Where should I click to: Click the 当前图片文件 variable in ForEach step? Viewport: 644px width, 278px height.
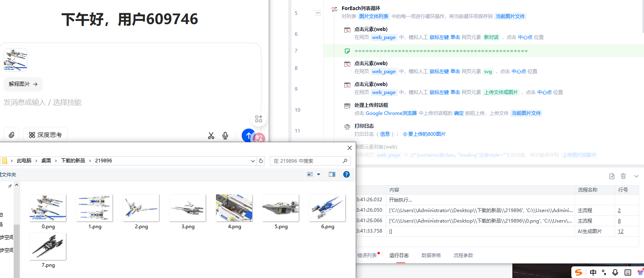click(x=510, y=16)
